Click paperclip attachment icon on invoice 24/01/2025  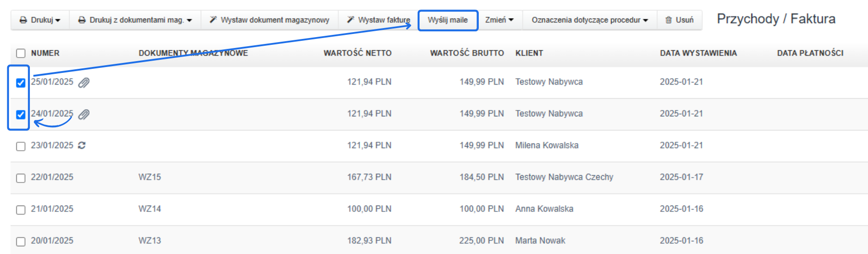point(84,114)
